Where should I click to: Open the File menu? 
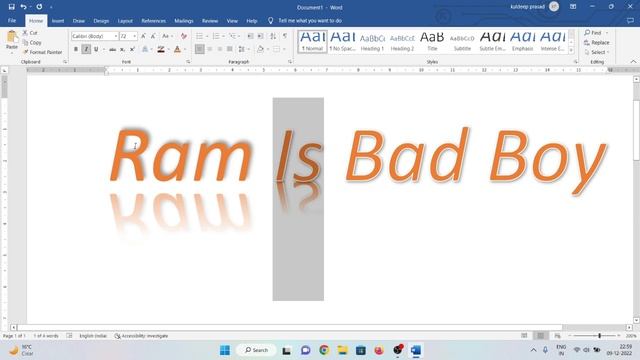(x=12, y=20)
